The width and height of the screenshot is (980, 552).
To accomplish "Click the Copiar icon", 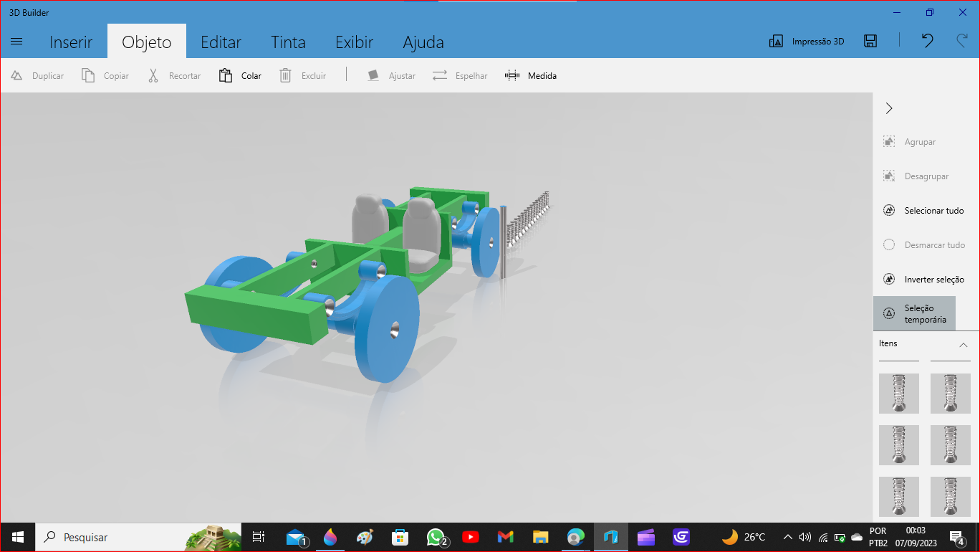I will 87,75.
